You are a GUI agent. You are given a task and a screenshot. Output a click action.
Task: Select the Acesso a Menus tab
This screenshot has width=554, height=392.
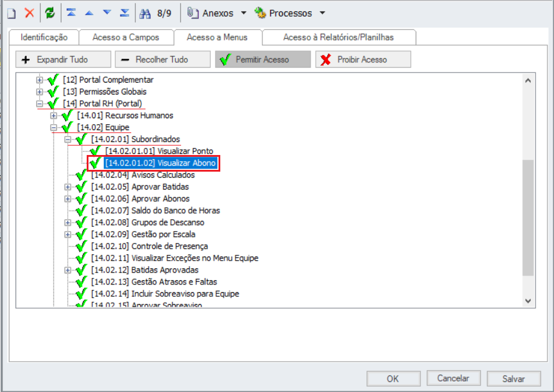pyautogui.click(x=217, y=37)
